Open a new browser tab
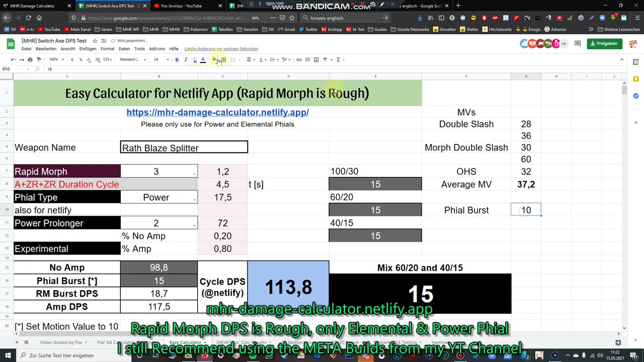The height and width of the screenshot is (362, 644). coord(458,6)
